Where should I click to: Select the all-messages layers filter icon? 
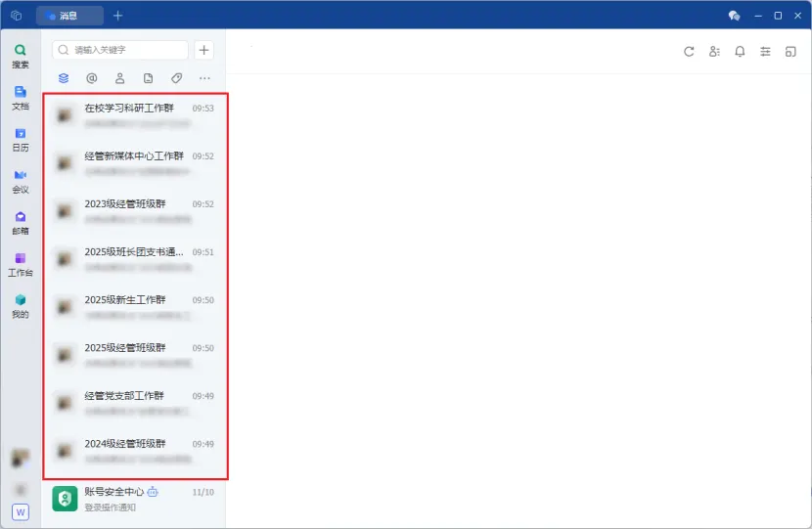pos(64,78)
